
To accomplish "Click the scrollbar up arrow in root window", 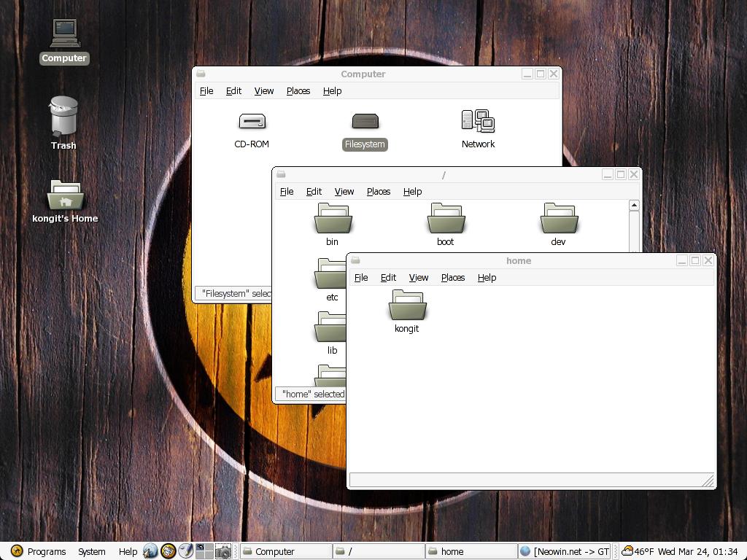I will 634,206.
